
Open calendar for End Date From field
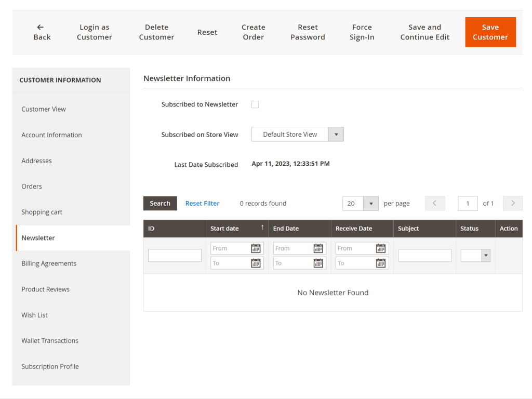(x=318, y=248)
